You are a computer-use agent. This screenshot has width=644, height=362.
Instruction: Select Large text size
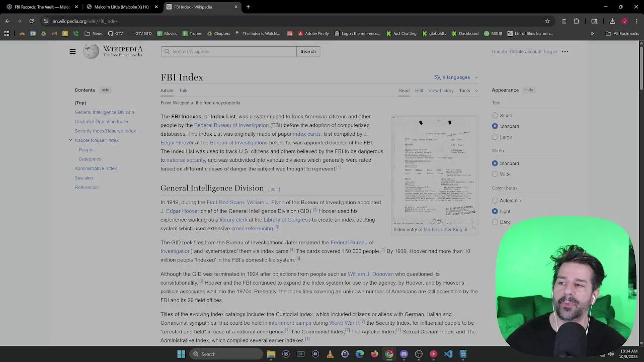(495, 137)
